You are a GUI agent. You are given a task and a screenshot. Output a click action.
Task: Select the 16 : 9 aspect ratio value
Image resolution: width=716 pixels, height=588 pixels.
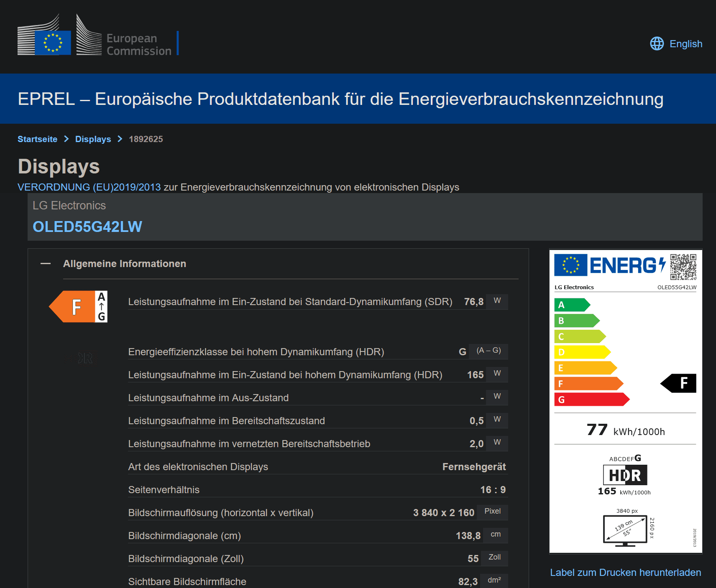coord(493,490)
